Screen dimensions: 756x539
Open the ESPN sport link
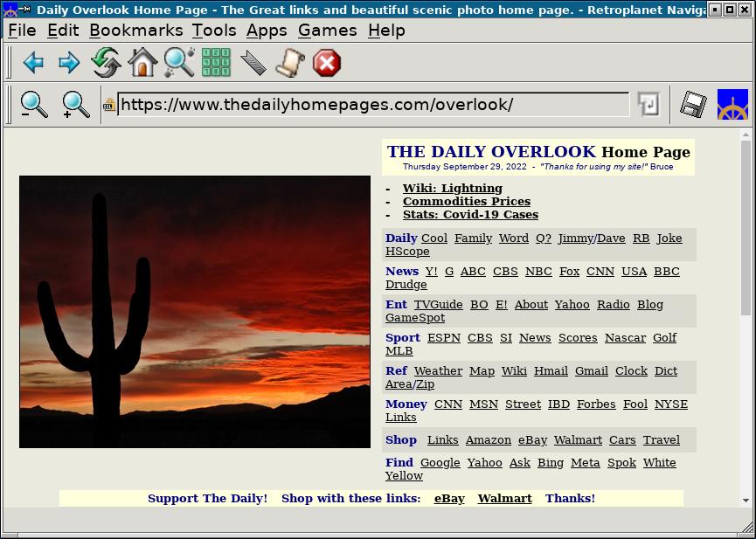pos(444,338)
